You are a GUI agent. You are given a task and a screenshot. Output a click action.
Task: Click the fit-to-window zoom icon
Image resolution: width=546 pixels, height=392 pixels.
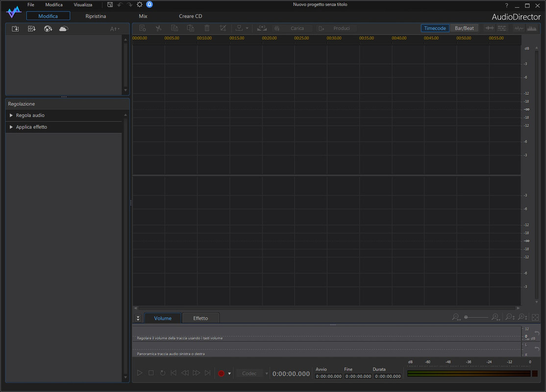click(x=536, y=317)
